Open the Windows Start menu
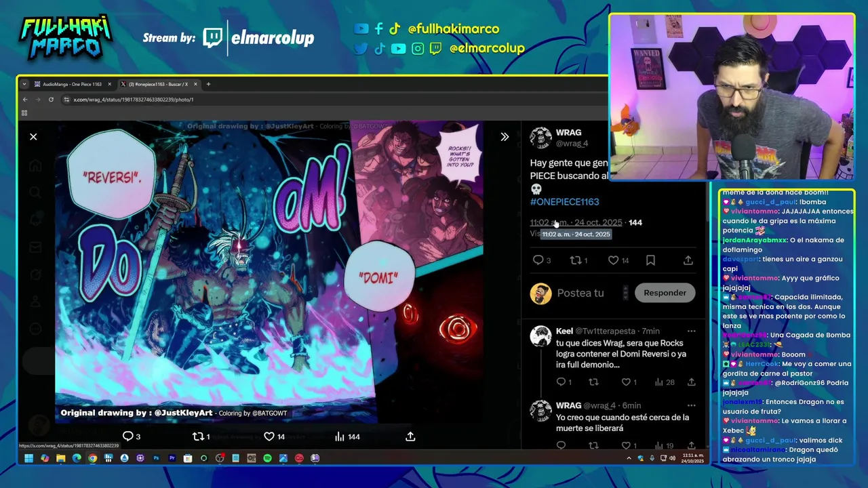 click(28, 458)
